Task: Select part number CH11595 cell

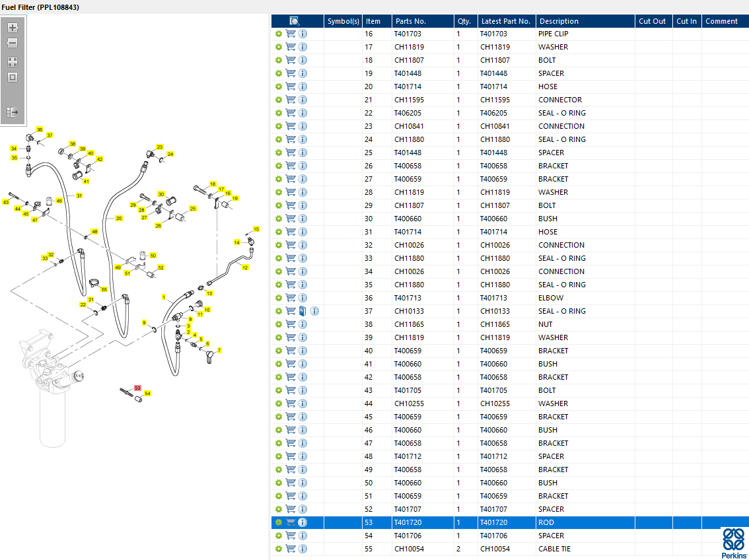Action: (x=409, y=100)
